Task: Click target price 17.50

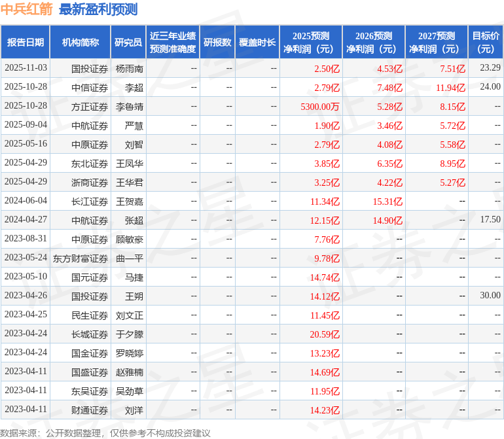Action: tap(490, 220)
